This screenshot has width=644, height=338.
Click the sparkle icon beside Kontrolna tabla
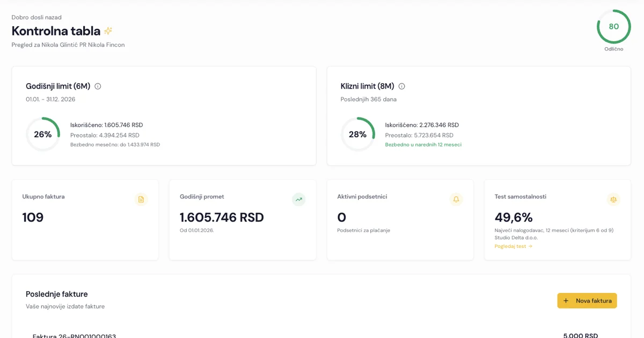(108, 31)
